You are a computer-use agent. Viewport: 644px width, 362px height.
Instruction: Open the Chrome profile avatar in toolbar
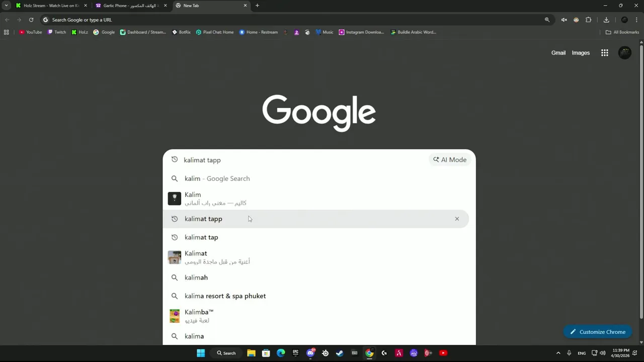(624, 20)
